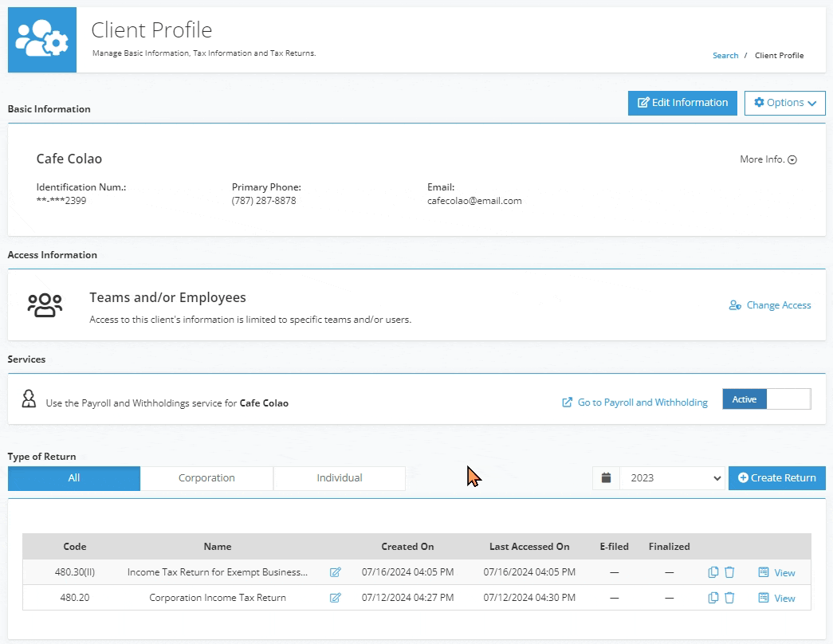Copy the 480.30(II) exempt business return
This screenshot has height=644, width=833.
[713, 572]
